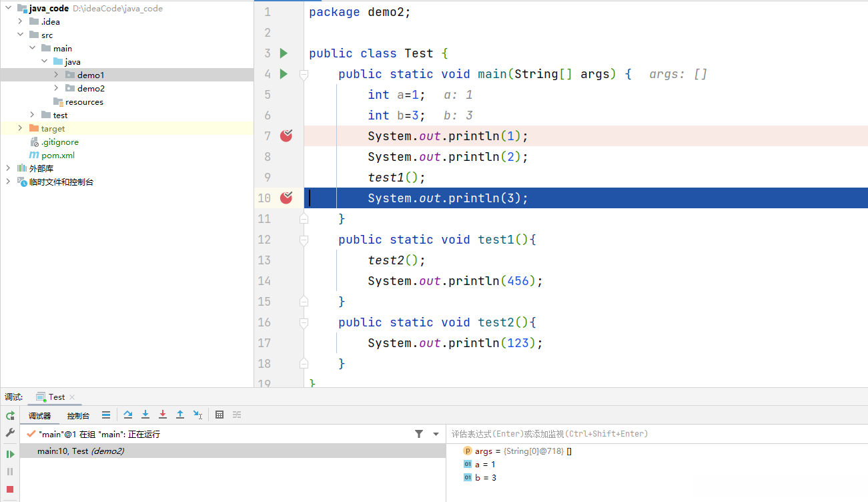Click the frames filter funnel icon
Screen dimensions: 868x502
coord(419,434)
